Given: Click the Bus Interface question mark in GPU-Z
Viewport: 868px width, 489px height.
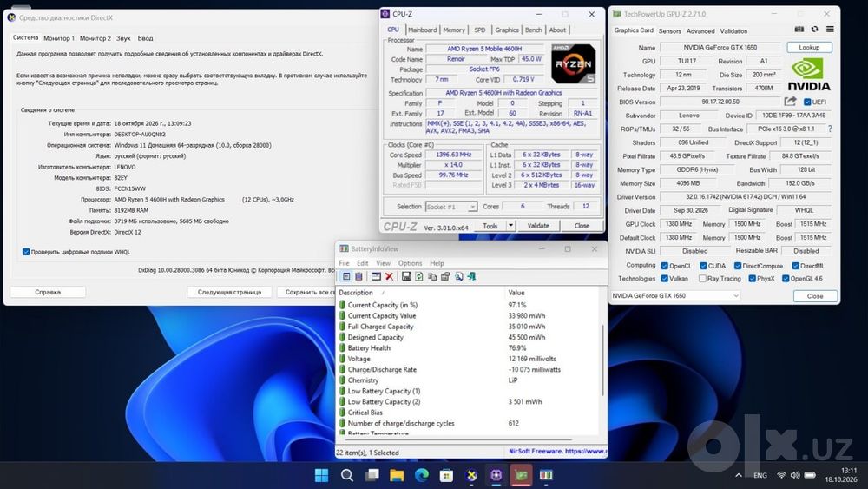Looking at the screenshot, I should pyautogui.click(x=830, y=129).
